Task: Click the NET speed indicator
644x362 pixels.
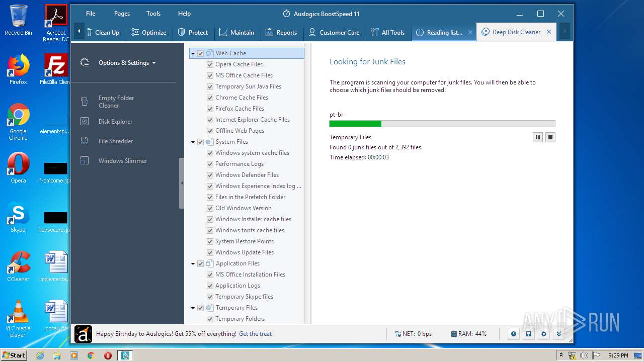Action: (414, 334)
